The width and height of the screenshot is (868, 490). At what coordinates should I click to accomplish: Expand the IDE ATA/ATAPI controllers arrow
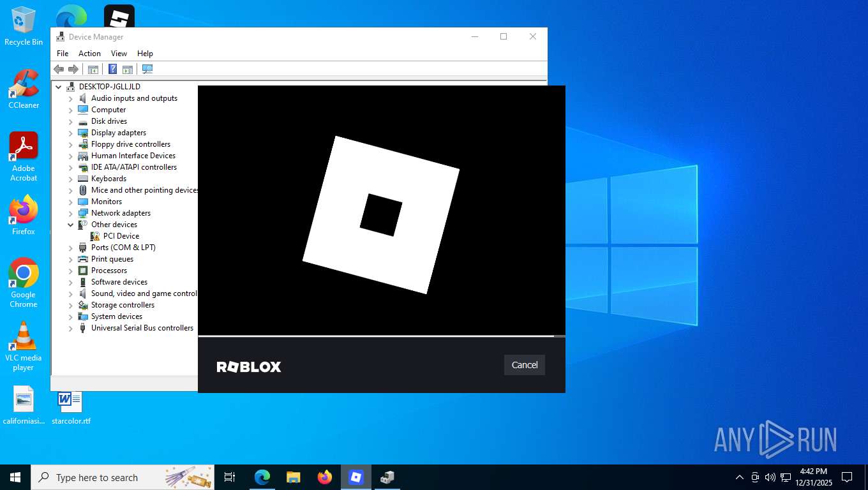[x=71, y=167]
